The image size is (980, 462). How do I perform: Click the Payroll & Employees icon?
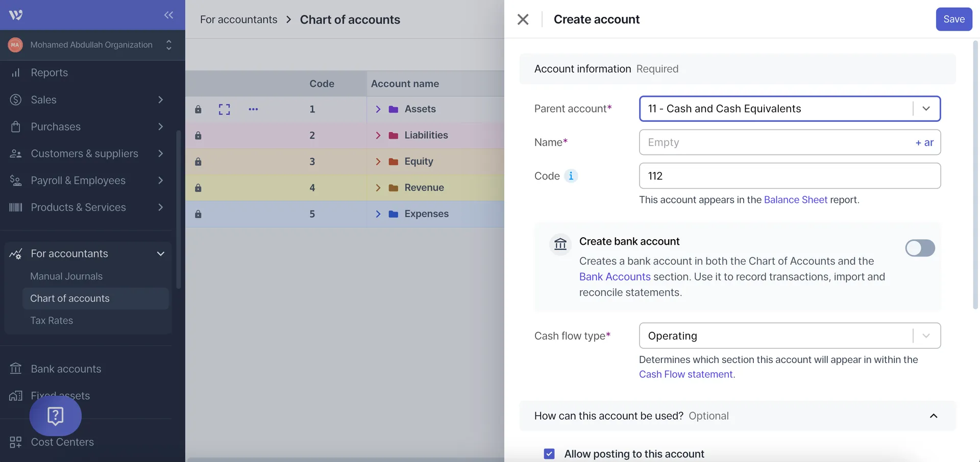(x=15, y=181)
